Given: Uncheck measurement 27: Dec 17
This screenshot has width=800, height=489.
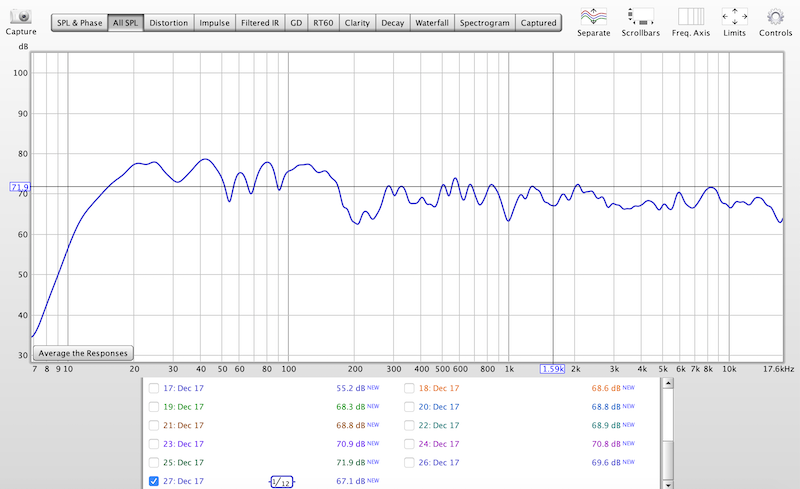Looking at the screenshot, I should [154, 481].
